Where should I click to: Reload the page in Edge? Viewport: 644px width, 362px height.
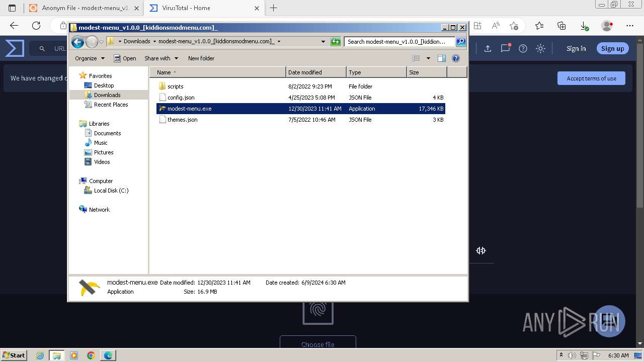pyautogui.click(x=36, y=26)
